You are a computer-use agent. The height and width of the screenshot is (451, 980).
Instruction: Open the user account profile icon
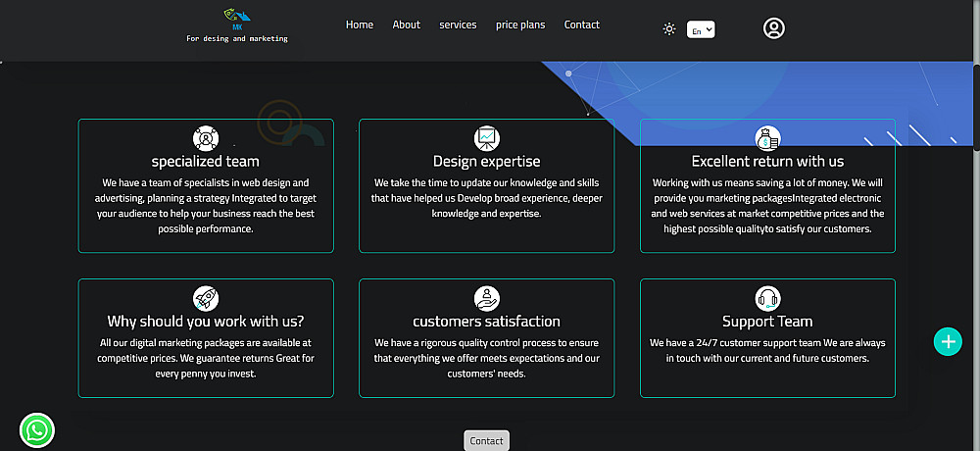click(774, 28)
